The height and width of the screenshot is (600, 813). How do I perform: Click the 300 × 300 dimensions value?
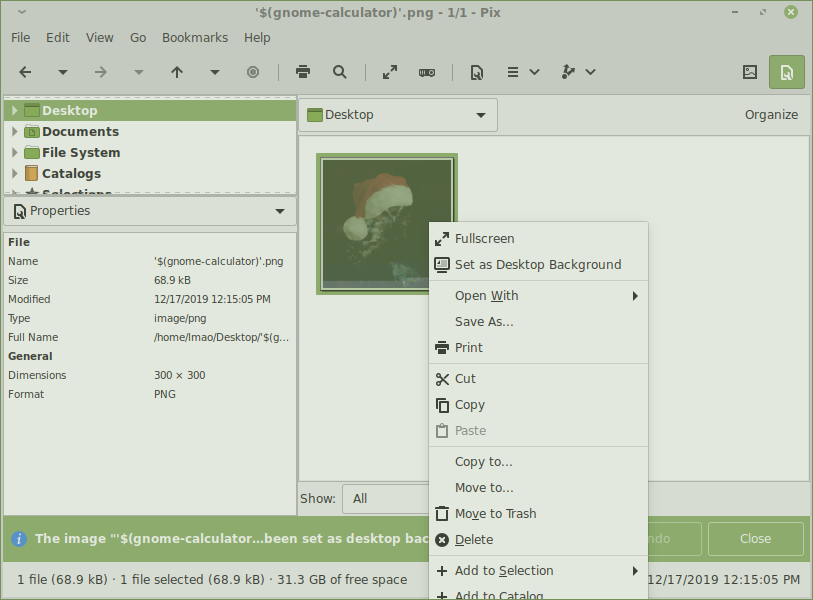[179, 375]
